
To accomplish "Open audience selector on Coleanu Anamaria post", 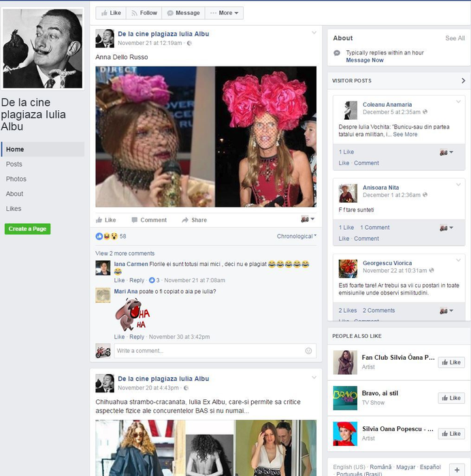I will [x=446, y=152].
